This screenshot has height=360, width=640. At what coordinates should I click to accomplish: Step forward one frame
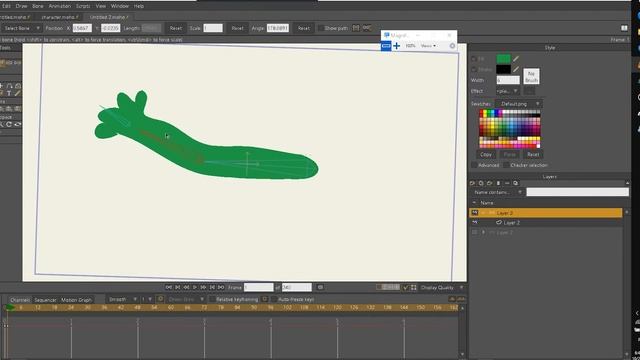(x=203, y=287)
